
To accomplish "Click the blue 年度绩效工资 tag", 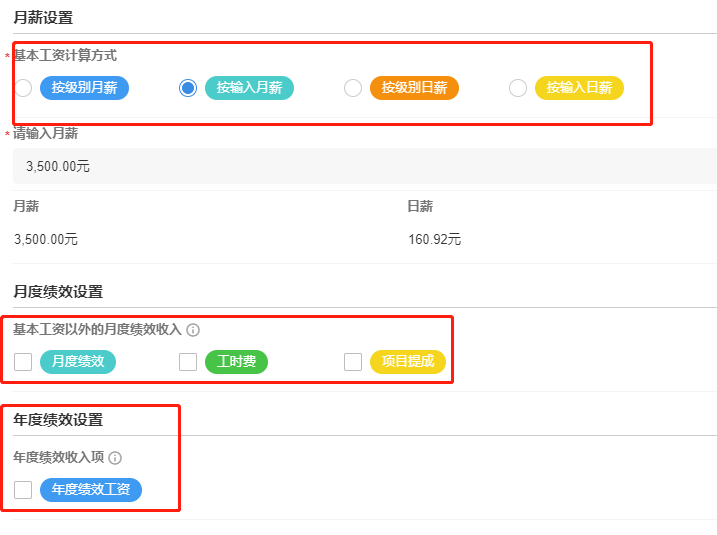I will 91,490.
